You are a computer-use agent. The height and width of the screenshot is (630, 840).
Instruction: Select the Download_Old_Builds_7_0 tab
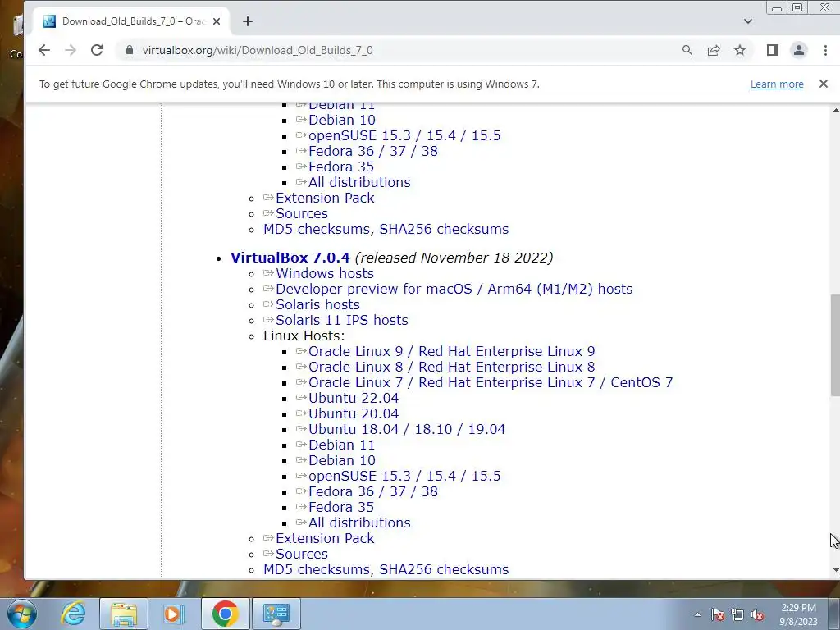(x=132, y=21)
